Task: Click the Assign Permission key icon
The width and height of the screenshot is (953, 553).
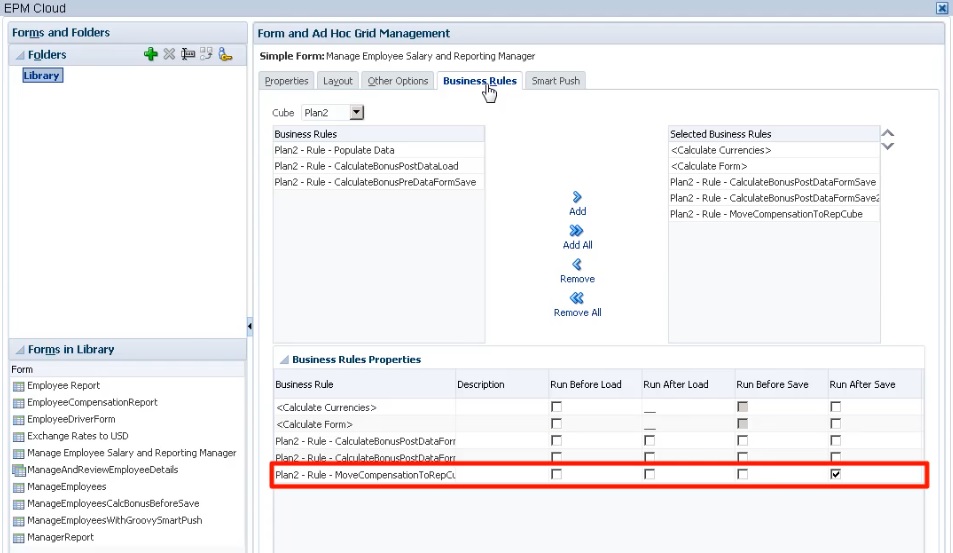Action: coord(225,54)
